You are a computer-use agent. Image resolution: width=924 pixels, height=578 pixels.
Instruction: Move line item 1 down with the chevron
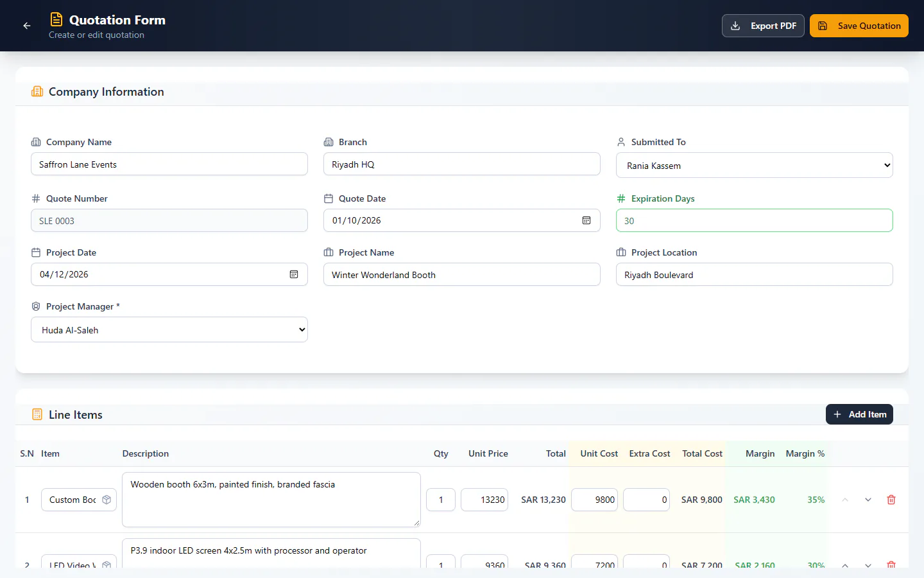click(x=868, y=500)
